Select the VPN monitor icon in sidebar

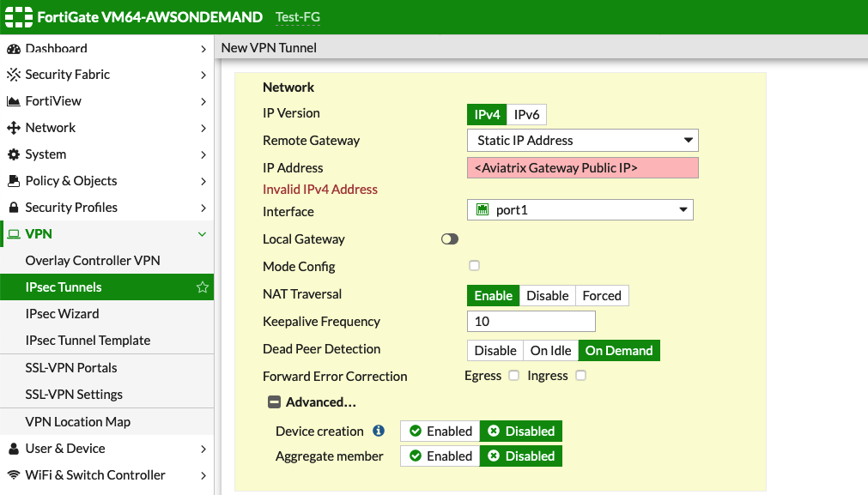click(x=13, y=233)
